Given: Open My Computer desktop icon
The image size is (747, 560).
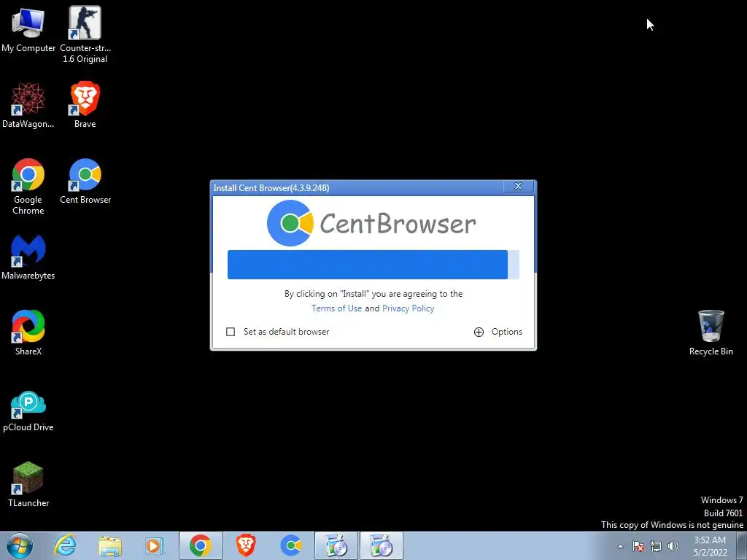Looking at the screenshot, I should [28, 30].
